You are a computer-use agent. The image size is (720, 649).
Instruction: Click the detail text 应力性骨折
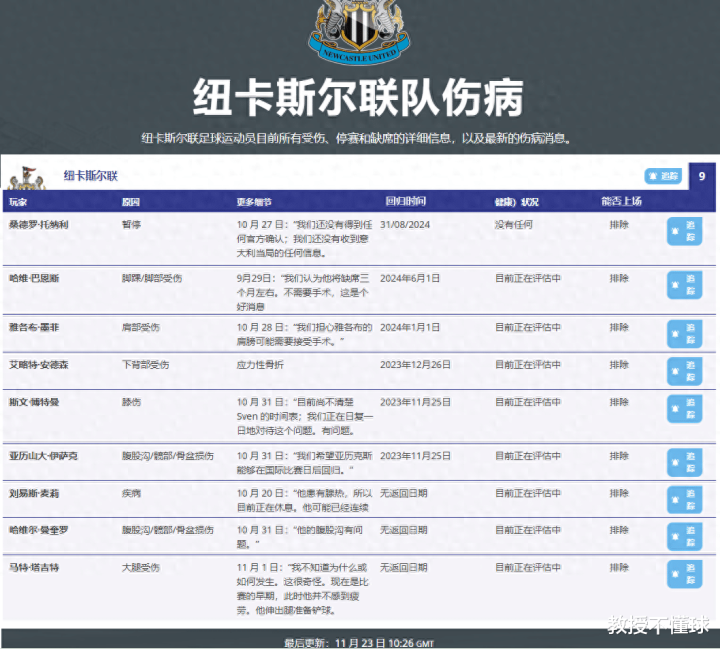pos(260,365)
